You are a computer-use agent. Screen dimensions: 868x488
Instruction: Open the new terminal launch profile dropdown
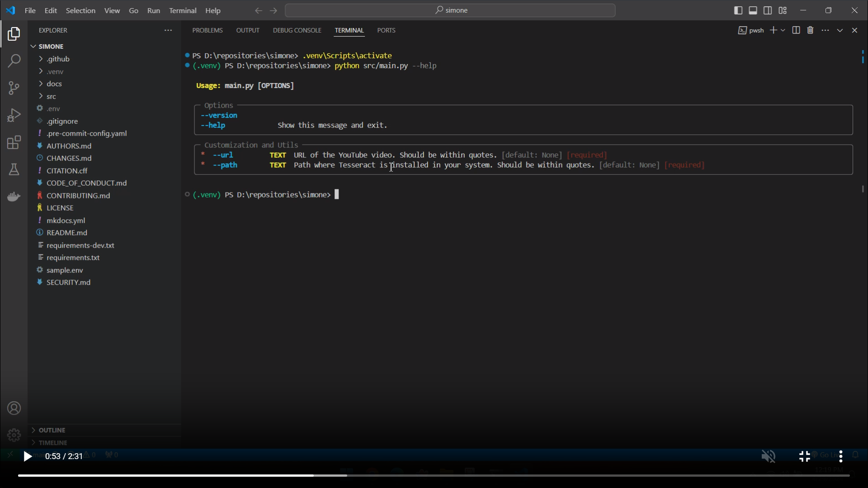783,30
